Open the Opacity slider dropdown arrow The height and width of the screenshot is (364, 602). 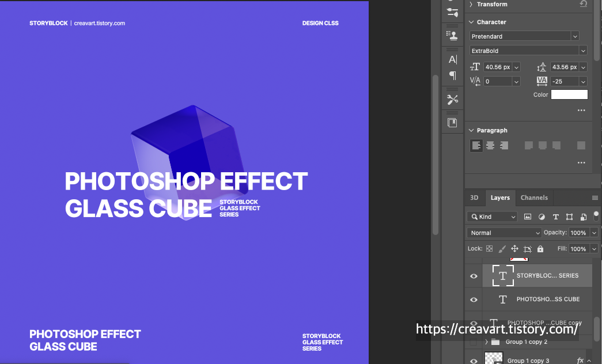[594, 233]
